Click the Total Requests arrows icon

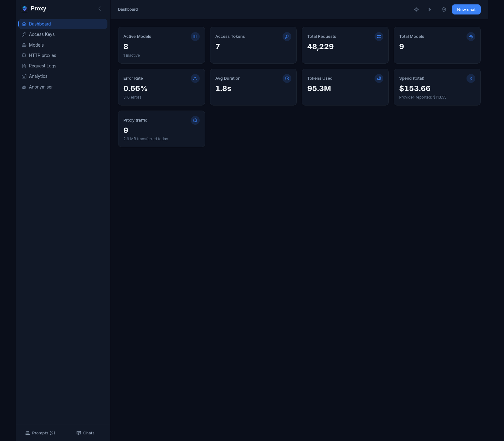pyautogui.click(x=379, y=37)
